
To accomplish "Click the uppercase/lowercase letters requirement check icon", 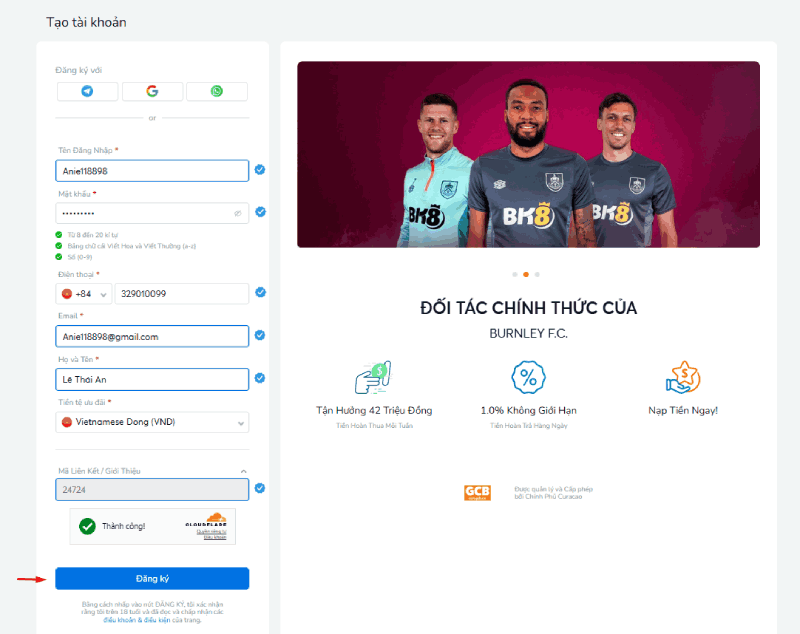I will click(59, 246).
